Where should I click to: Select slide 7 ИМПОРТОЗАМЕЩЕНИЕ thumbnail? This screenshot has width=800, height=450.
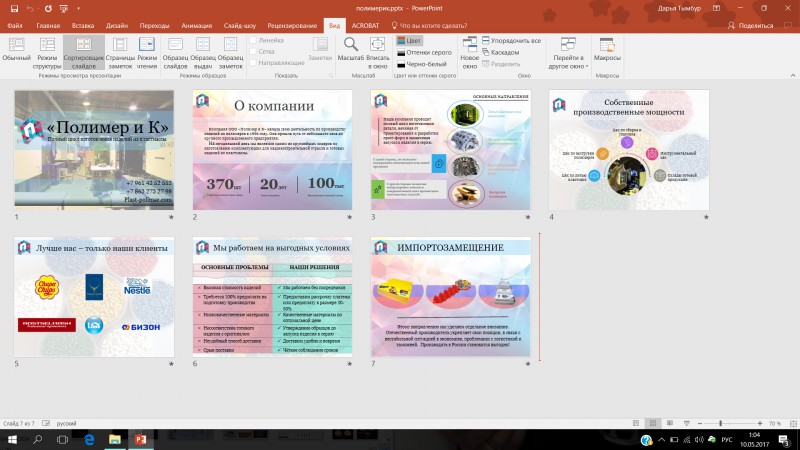click(451, 297)
